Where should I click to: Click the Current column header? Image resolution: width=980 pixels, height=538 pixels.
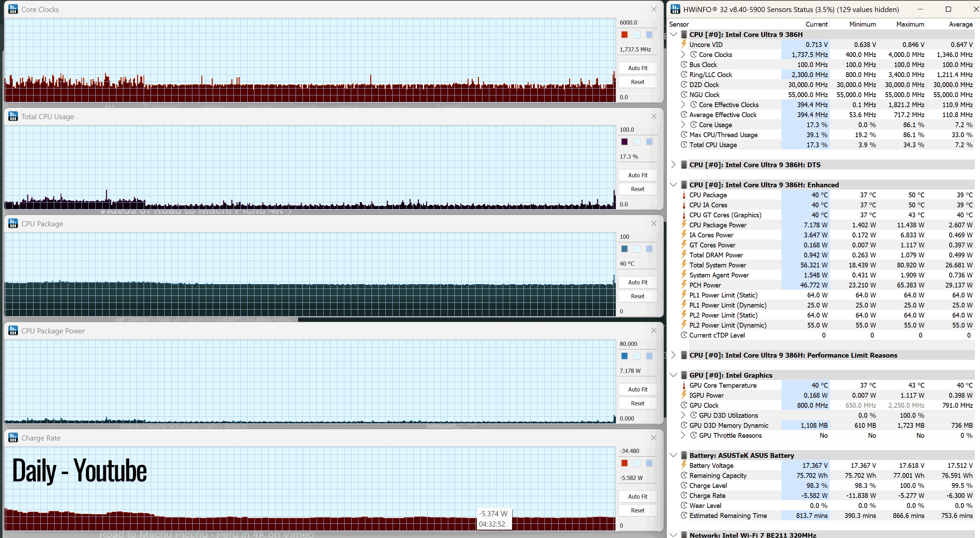point(805,25)
